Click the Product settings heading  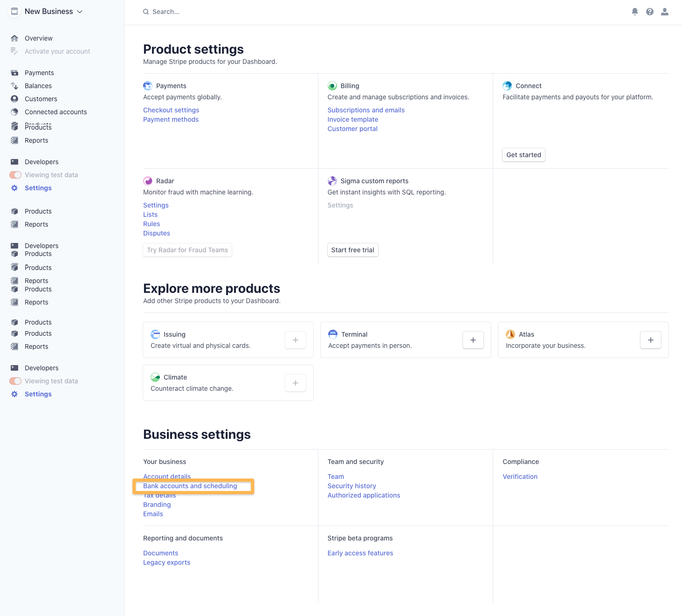pos(193,49)
